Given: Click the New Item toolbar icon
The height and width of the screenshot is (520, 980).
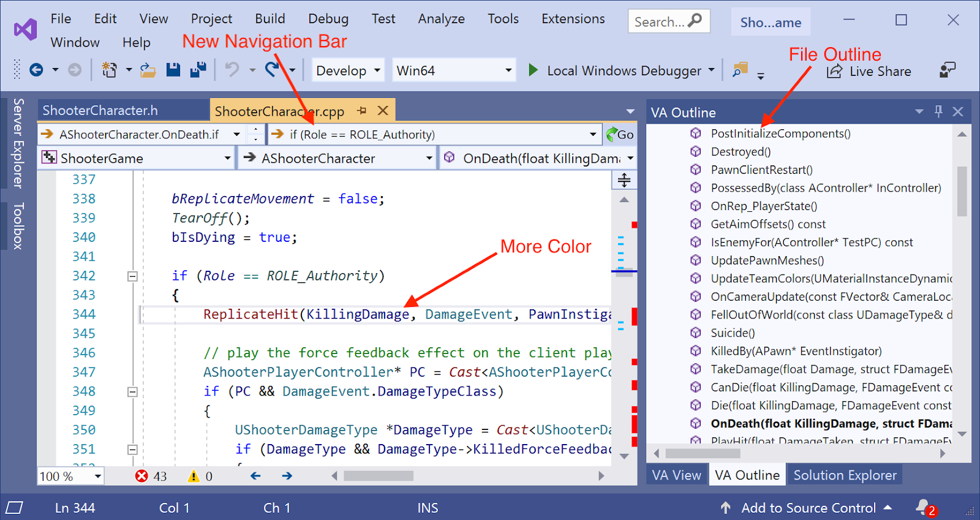Looking at the screenshot, I should point(109,70).
